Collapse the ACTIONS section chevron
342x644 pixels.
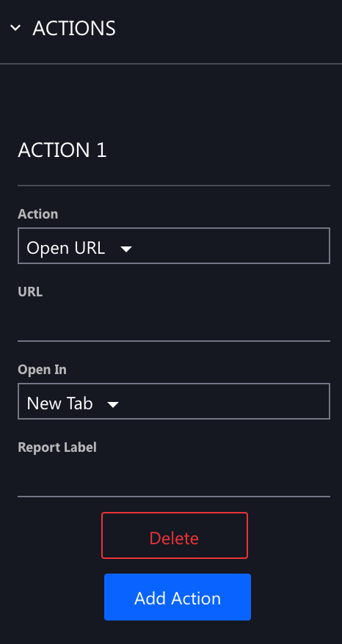point(15,28)
